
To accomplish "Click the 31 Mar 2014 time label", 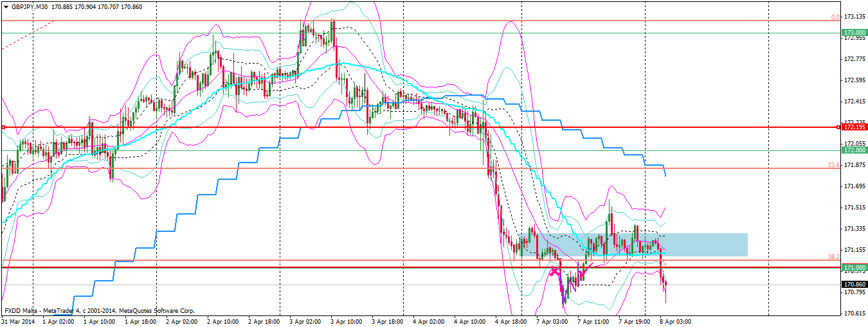I will pos(17,321).
